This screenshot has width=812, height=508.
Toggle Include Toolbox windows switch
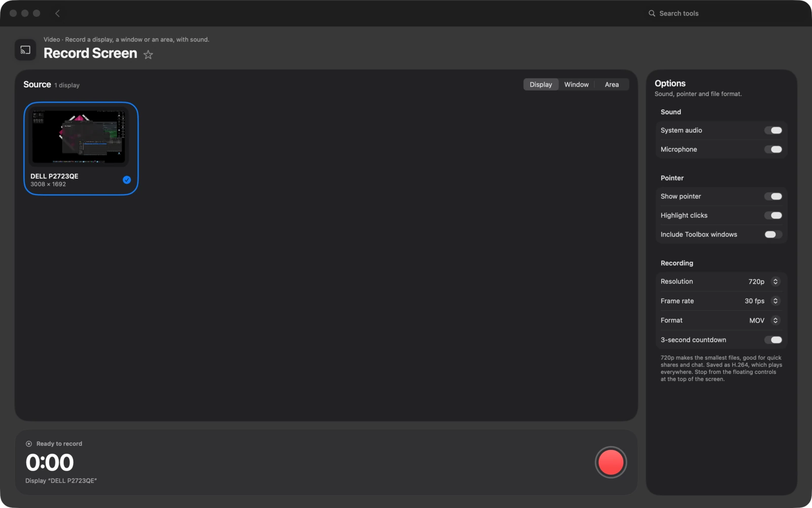point(773,234)
